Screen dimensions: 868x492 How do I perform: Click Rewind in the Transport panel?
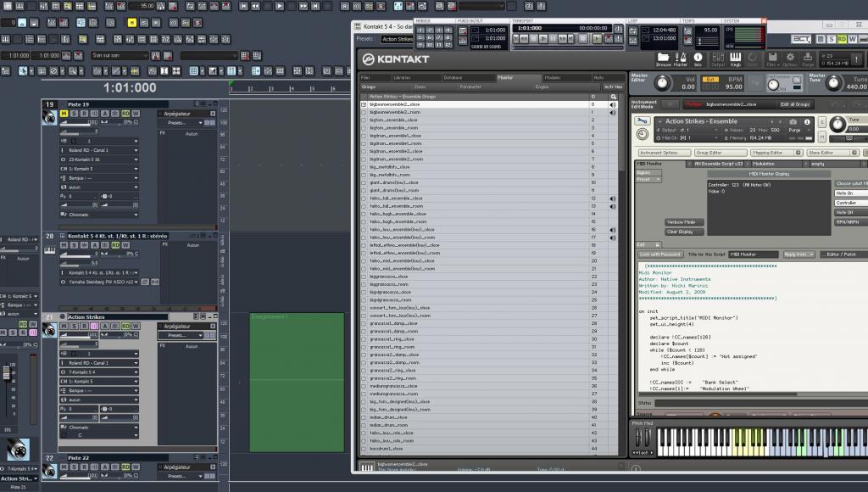pyautogui.click(x=525, y=39)
